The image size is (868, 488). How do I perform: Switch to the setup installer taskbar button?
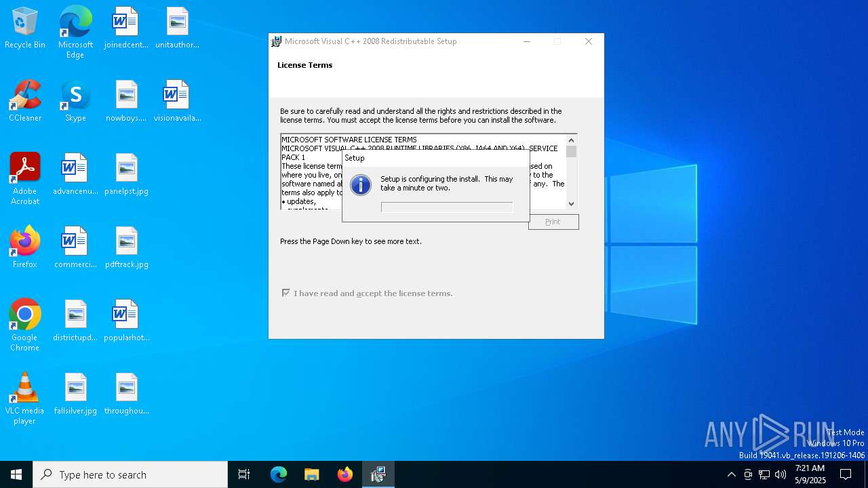378,474
